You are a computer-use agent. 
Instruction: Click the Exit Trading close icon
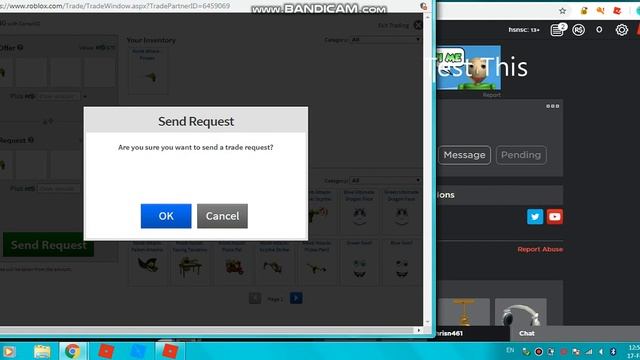pyautogui.click(x=418, y=25)
